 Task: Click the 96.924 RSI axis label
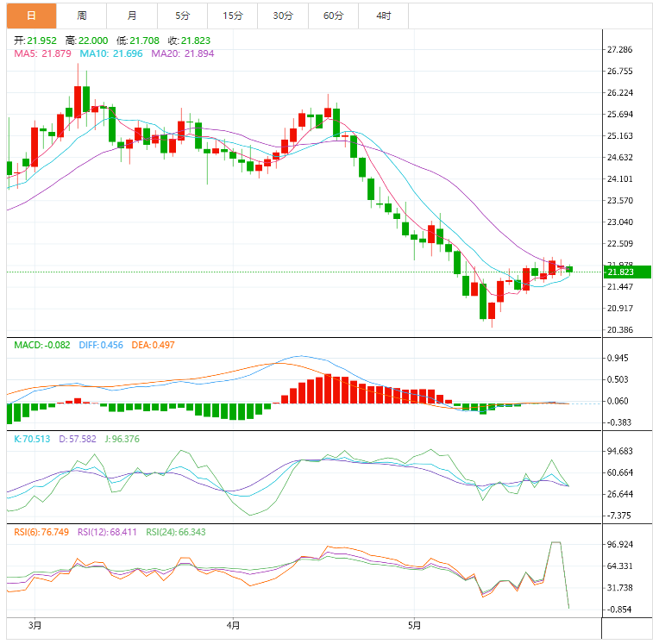[x=620, y=545]
